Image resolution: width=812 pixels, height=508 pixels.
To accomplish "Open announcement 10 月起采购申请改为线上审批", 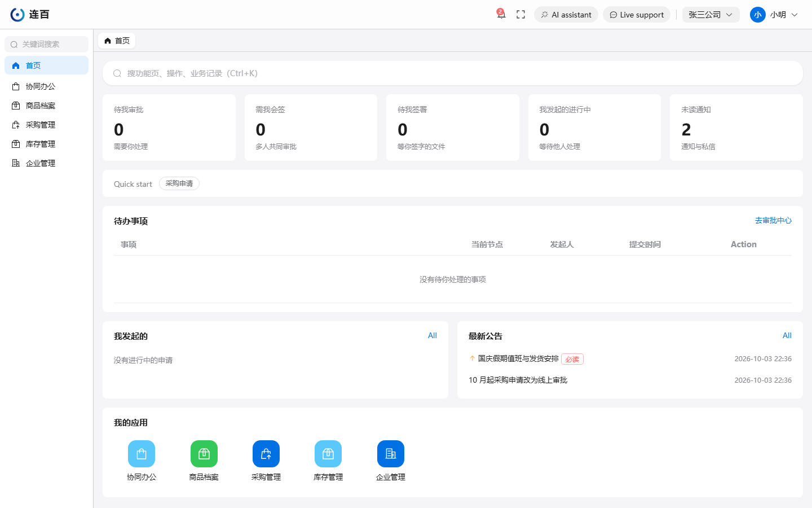I will pyautogui.click(x=518, y=380).
